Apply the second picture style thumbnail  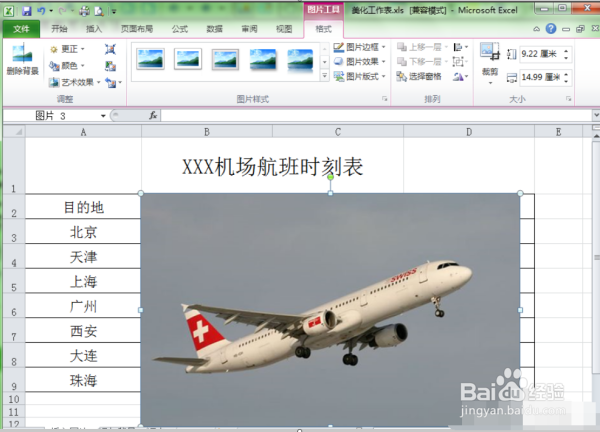(188, 59)
